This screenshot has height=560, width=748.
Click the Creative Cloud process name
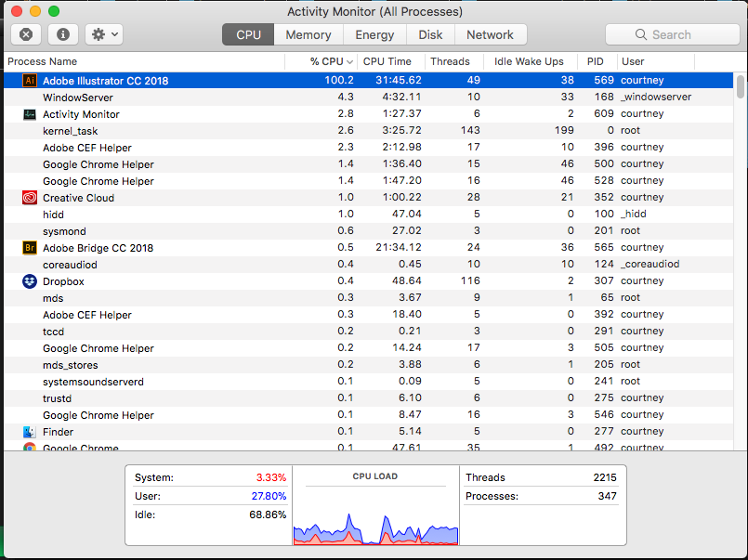78,198
